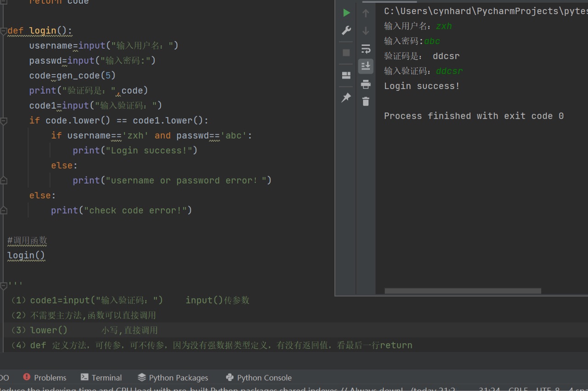Image resolution: width=588 pixels, height=391 pixels.
Task: Click the code=gen_code(5) code line
Action: pyautogui.click(x=73, y=76)
